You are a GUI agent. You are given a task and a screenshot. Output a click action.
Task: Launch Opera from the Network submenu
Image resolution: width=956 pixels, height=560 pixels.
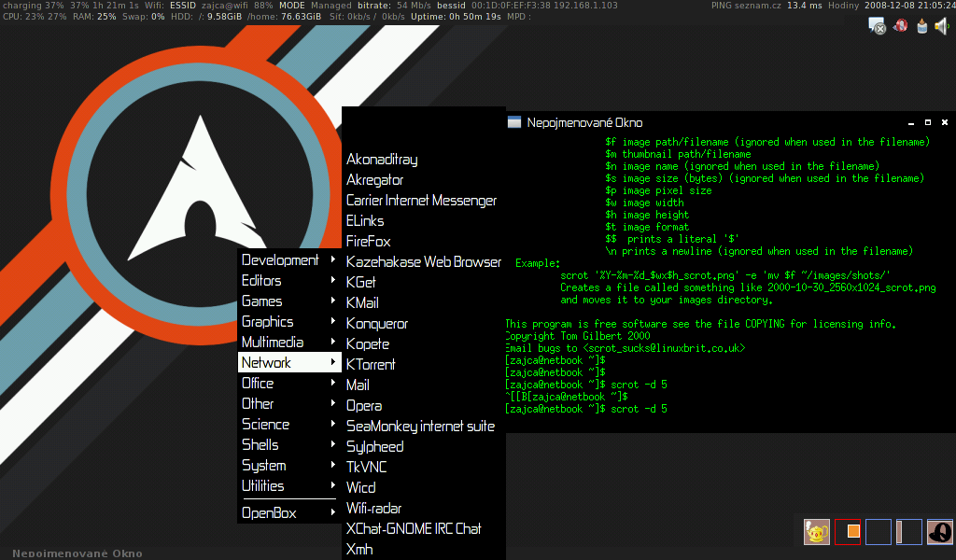(x=424, y=405)
